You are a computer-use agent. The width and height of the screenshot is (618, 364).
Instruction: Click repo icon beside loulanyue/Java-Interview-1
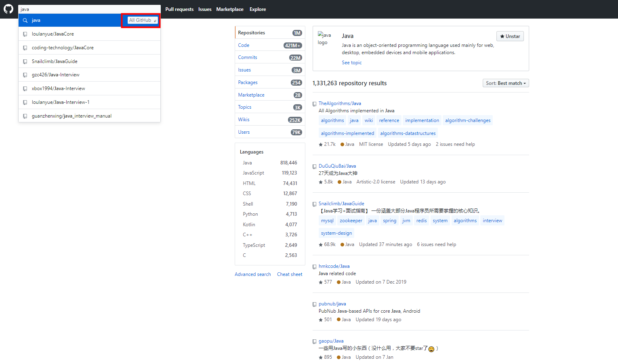[25, 102]
